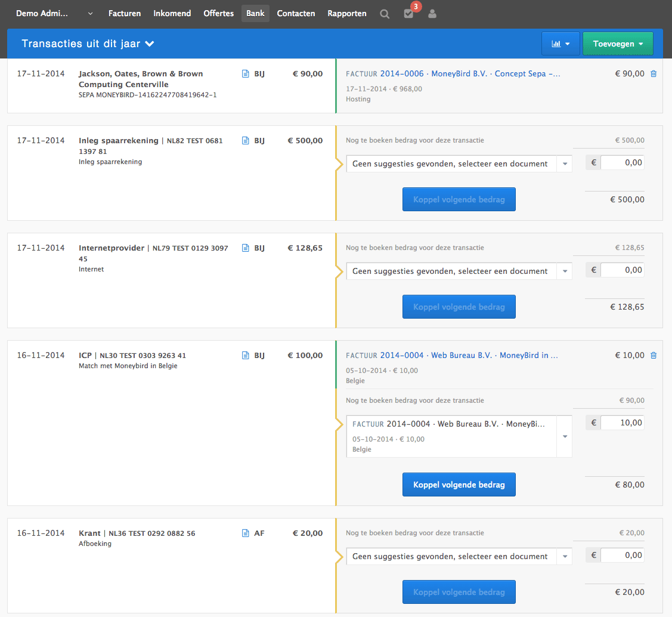Open the chart options dropdown button
This screenshot has width=672, height=617.
click(x=560, y=44)
